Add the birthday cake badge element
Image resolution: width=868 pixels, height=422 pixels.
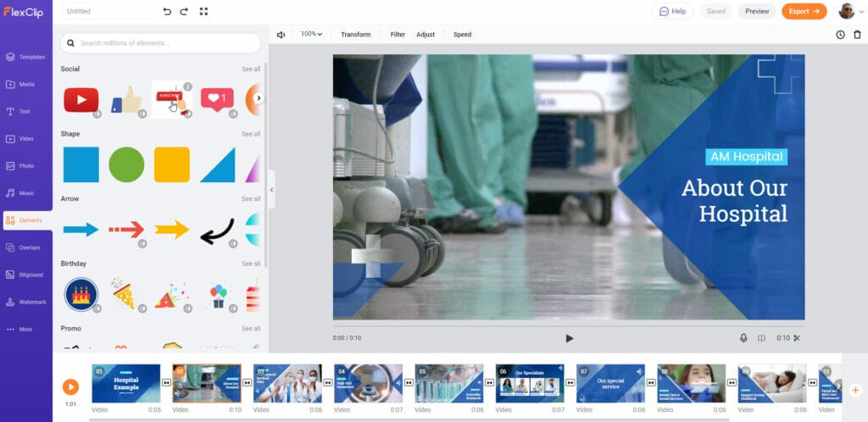click(x=81, y=294)
